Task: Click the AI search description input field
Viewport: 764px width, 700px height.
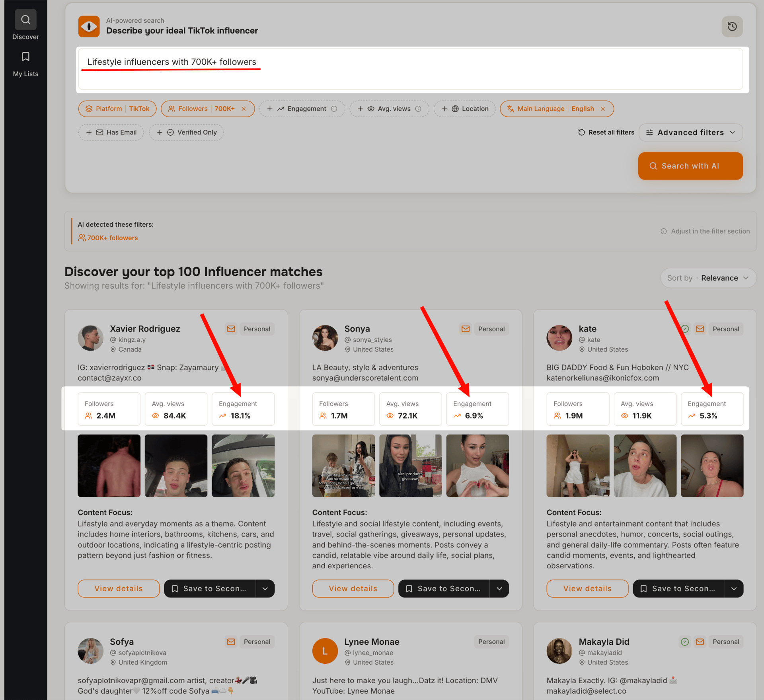Action: (410, 69)
